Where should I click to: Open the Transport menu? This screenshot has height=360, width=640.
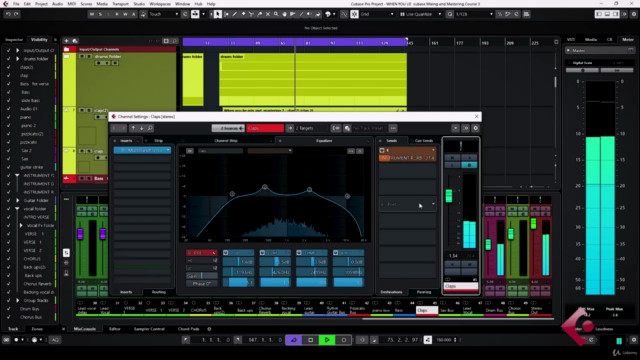coord(120,4)
